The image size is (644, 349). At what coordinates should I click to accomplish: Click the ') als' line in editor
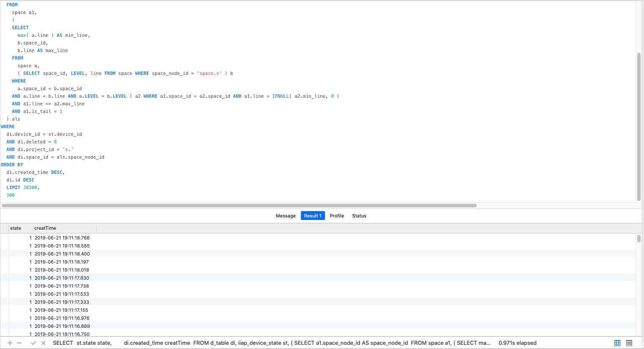click(13, 119)
